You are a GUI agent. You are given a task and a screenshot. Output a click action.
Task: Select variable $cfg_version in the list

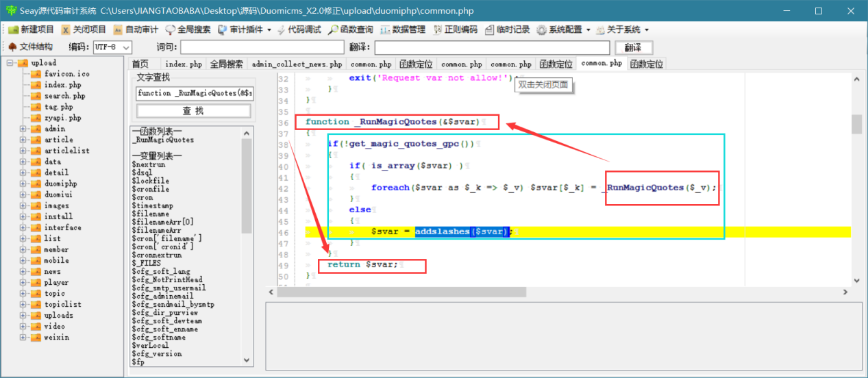click(x=157, y=354)
